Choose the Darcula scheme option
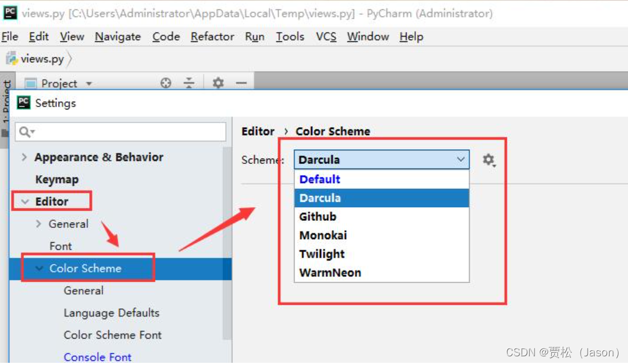628x364 pixels. point(382,198)
